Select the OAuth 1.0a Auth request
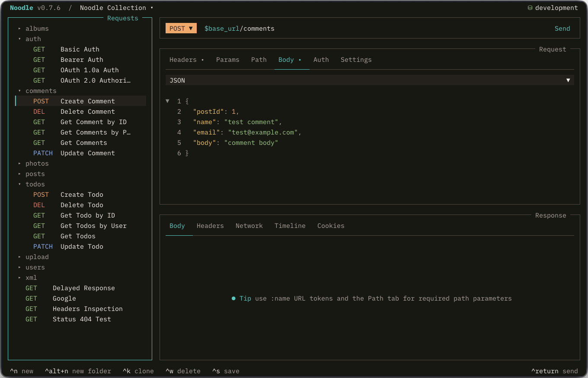Viewport: 588px width, 378px height. pos(81,70)
